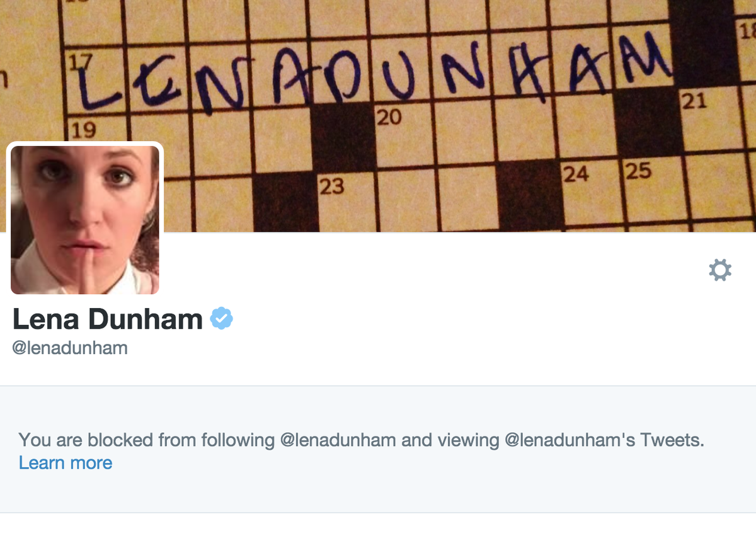
Task: Click the crossword cell numbered 23
Action: coord(347,202)
